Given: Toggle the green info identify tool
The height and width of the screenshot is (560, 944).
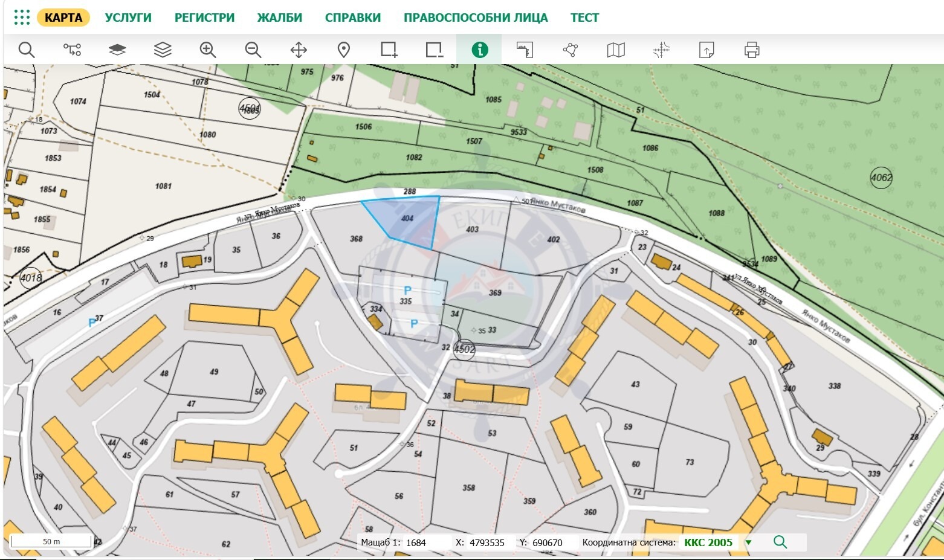Looking at the screenshot, I should 479,50.
